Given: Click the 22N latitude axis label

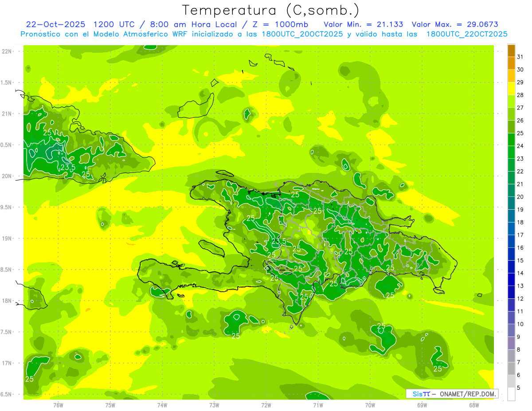Looking at the screenshot, I should (7, 51).
